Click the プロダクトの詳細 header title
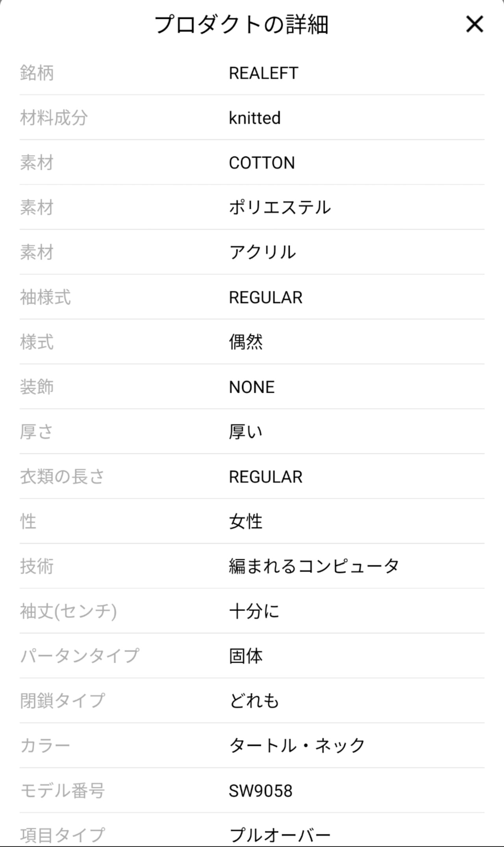This screenshot has height=847, width=504. [x=241, y=24]
